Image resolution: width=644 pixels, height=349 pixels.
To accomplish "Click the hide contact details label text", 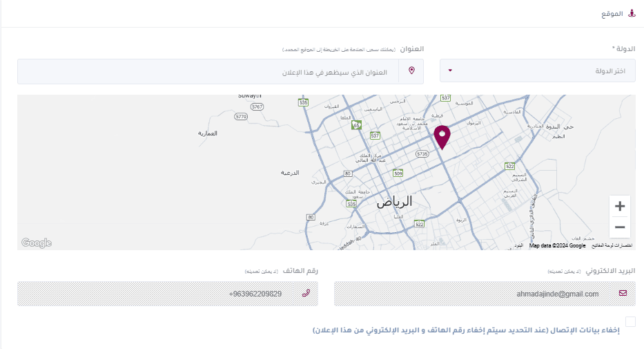I will coord(466,330).
